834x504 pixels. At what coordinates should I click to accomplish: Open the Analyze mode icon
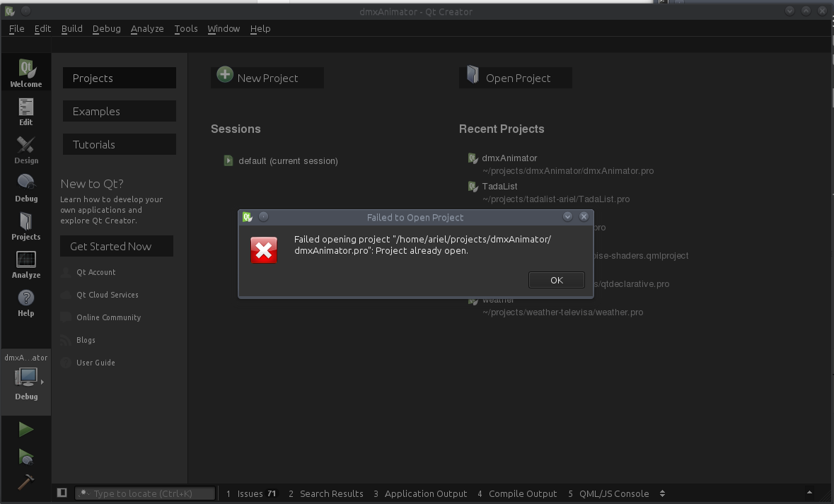[x=26, y=264]
